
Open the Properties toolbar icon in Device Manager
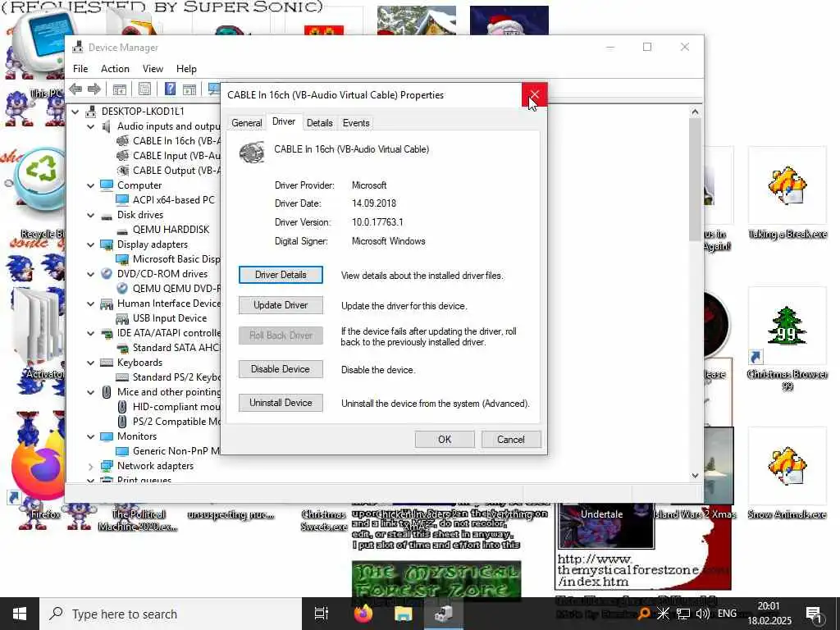pyautogui.click(x=144, y=89)
